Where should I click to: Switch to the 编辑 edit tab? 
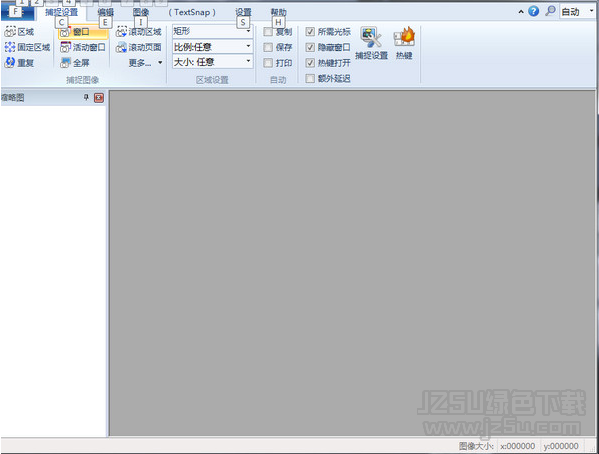pos(105,12)
